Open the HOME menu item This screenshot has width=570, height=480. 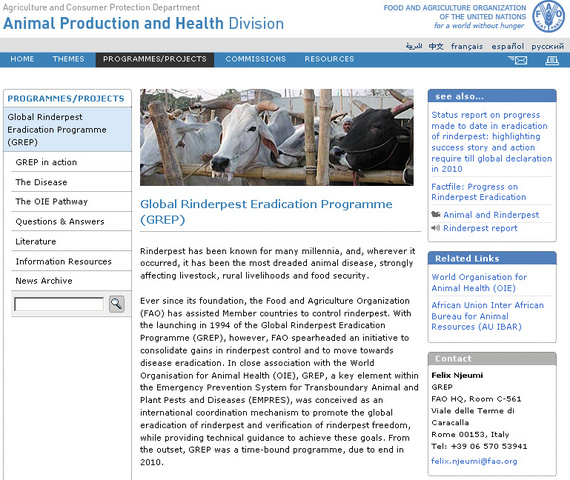point(22,59)
